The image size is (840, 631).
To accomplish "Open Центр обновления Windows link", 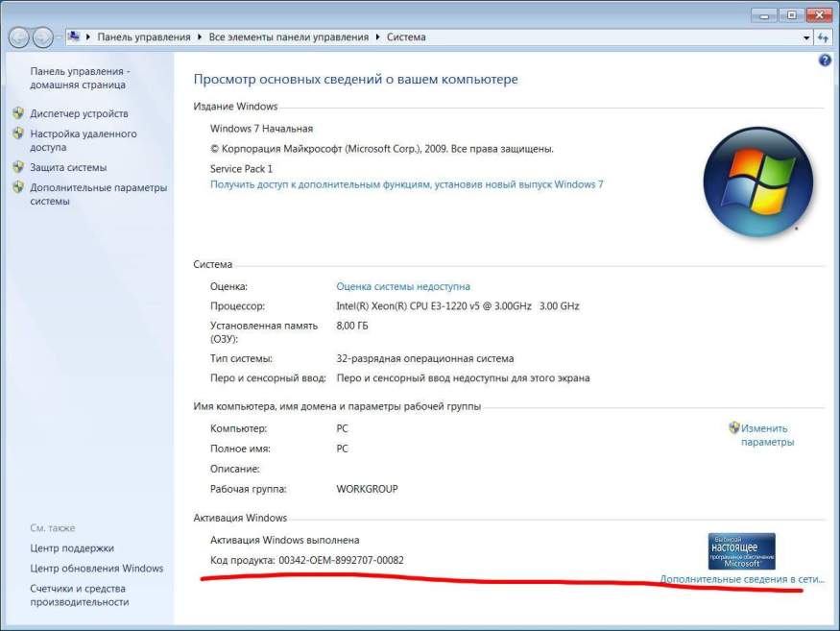I will click(x=96, y=569).
